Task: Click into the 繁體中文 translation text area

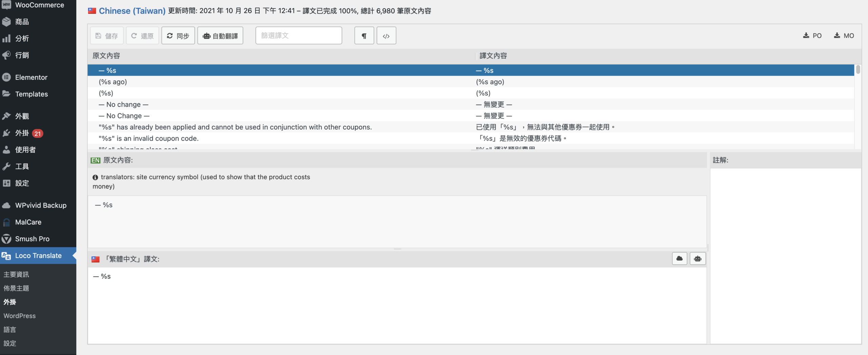Action: [x=397, y=305]
